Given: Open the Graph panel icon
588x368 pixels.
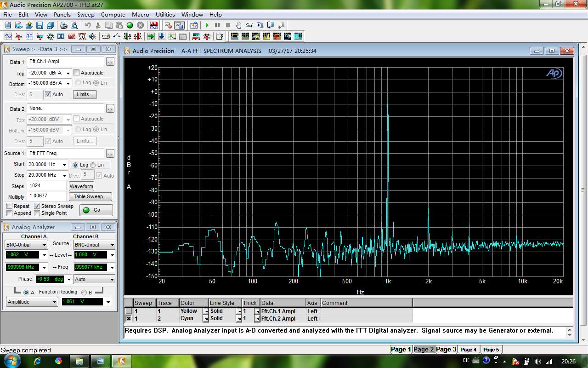Looking at the screenshot, I should point(172,36).
